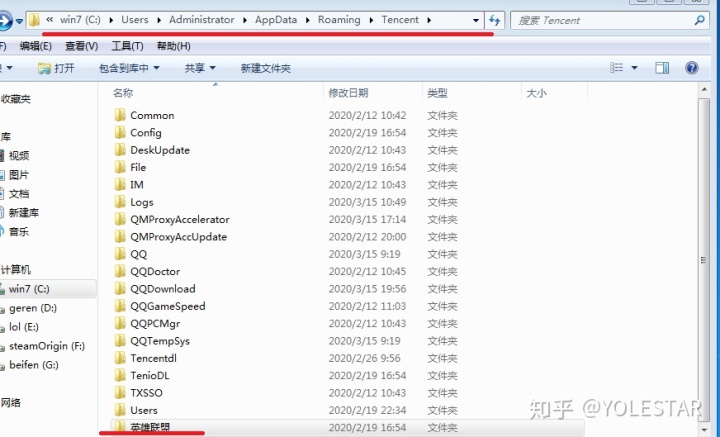Select beifen (G:) drive in sidebar

34,365
